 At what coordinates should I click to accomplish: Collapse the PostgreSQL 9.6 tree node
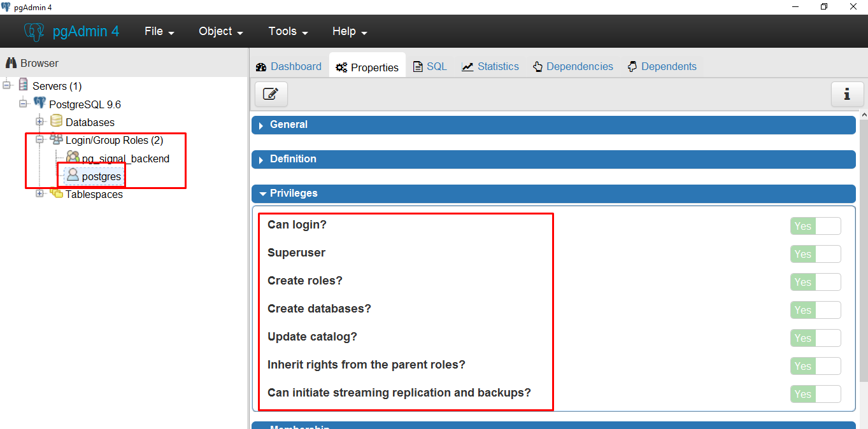click(x=24, y=104)
